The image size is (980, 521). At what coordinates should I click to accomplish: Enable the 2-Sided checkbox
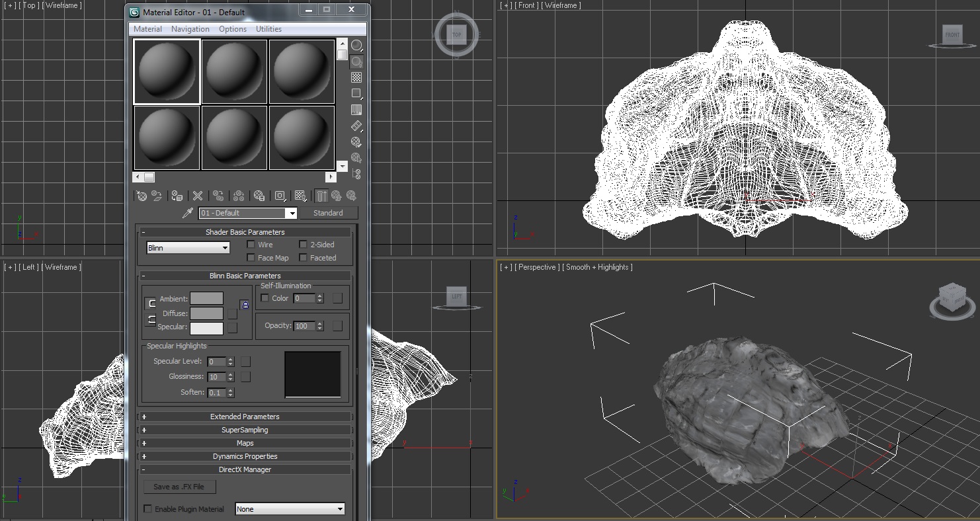coord(304,245)
